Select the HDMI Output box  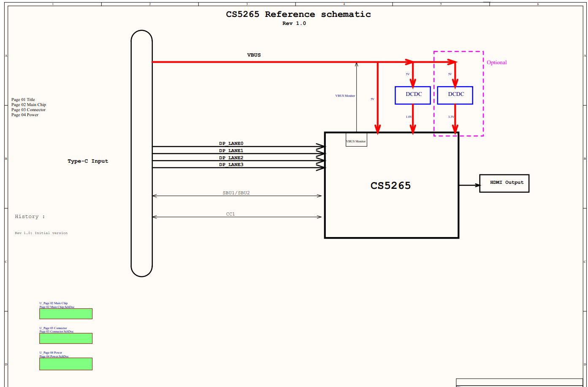504,183
